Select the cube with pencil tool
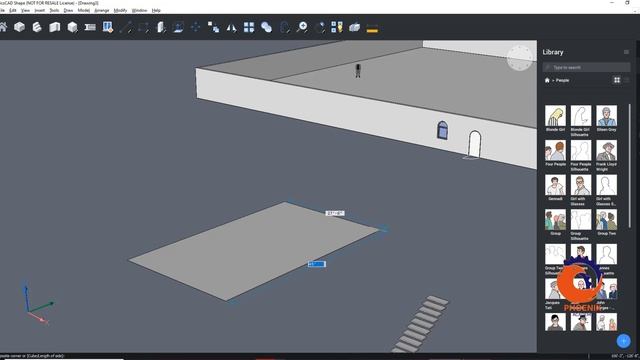The image size is (640, 360). (x=72, y=27)
